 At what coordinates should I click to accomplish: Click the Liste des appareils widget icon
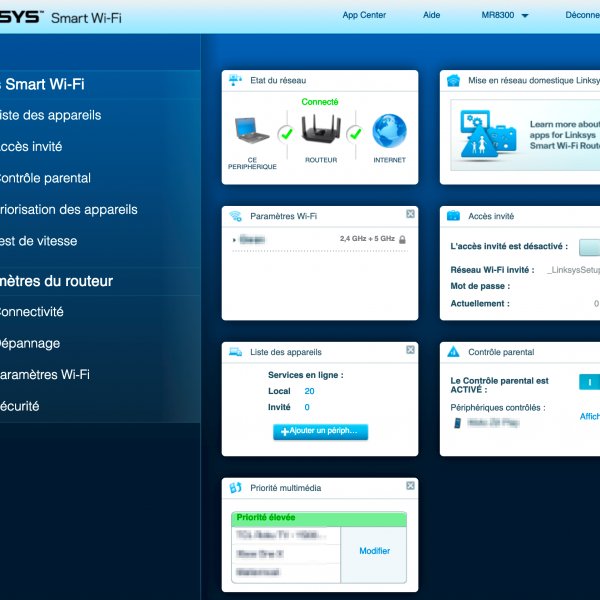click(x=235, y=352)
